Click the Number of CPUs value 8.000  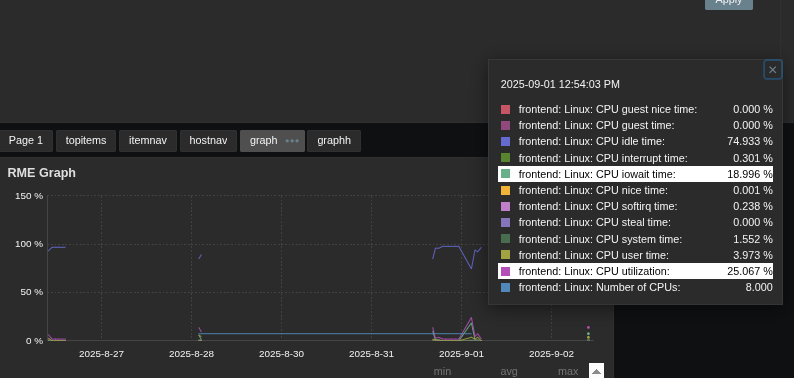pyautogui.click(x=759, y=287)
